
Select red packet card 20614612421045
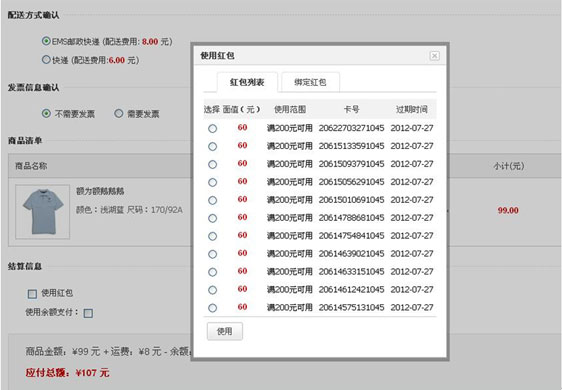click(213, 290)
